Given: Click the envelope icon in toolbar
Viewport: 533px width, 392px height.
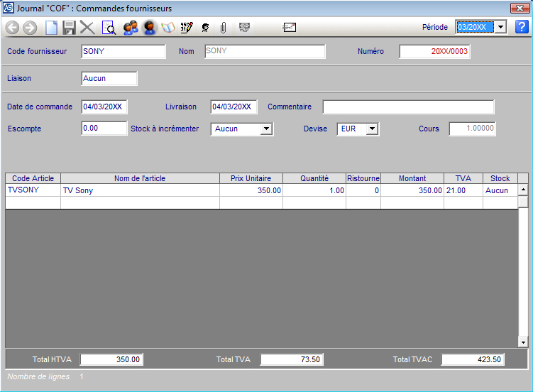Looking at the screenshot, I should coord(290,28).
